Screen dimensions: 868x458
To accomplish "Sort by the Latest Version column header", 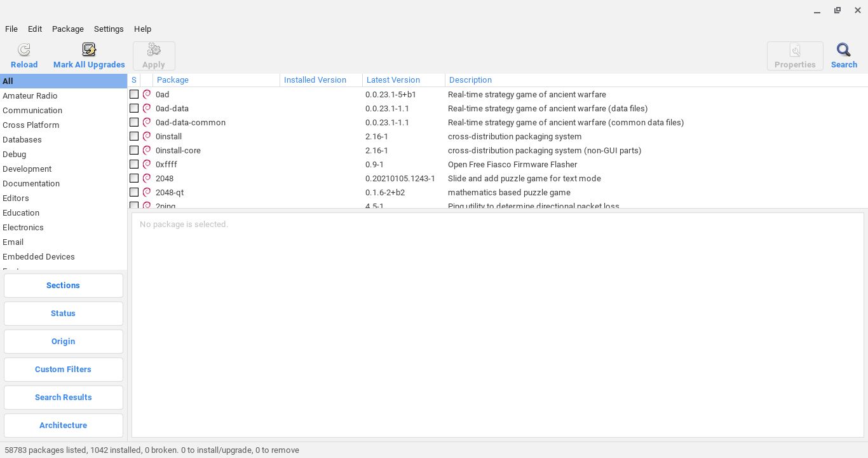I will (x=393, y=80).
